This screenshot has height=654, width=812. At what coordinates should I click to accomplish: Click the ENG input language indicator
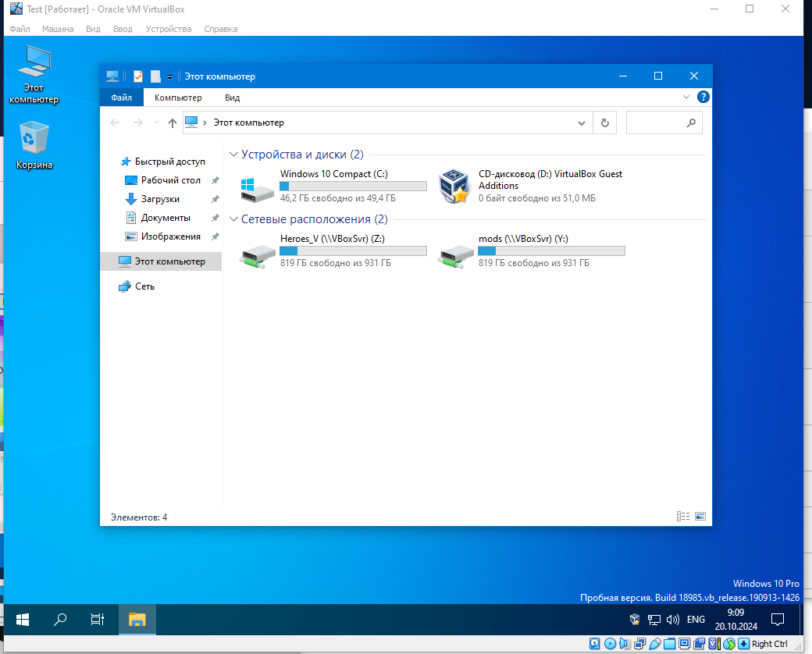[696, 620]
